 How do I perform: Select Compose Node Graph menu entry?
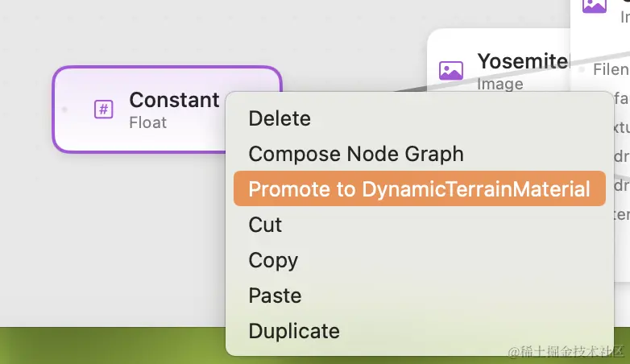[x=356, y=154]
